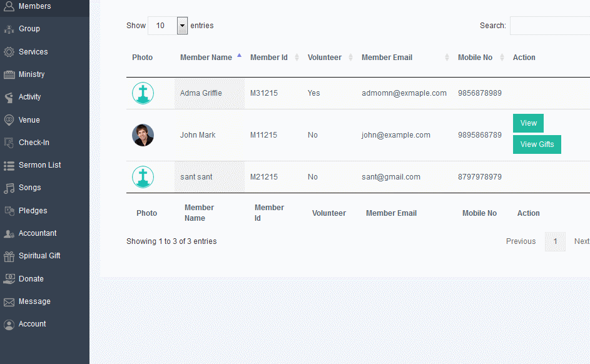Screen dimensions: 590x364
Task: Open the Group menu item
Action: pos(29,29)
